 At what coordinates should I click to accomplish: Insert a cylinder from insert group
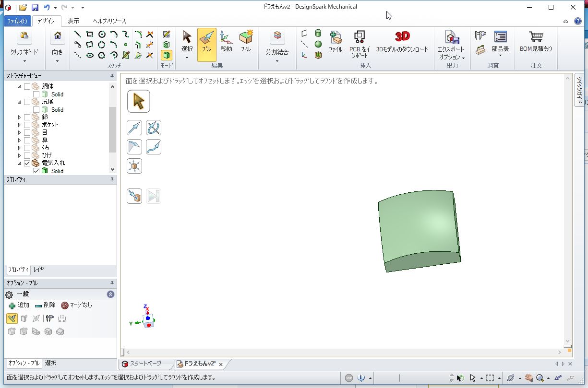tap(318, 33)
